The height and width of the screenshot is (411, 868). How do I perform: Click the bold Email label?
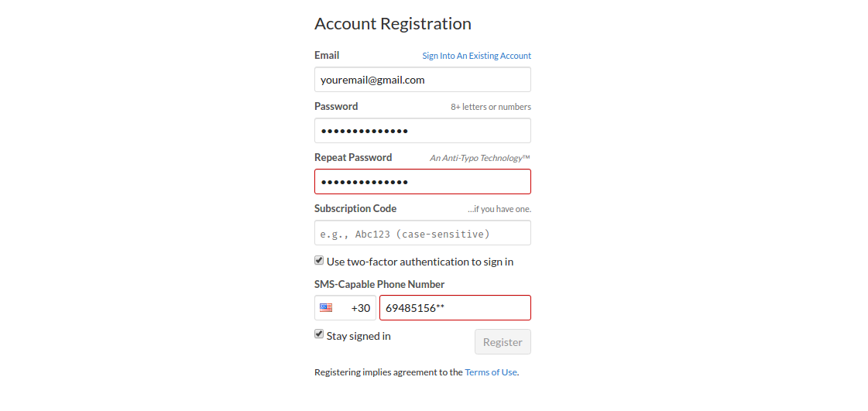click(327, 55)
